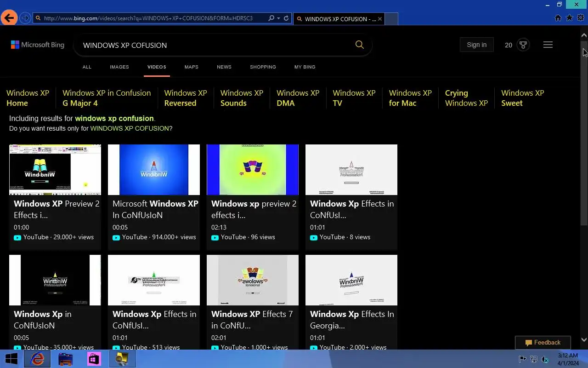Click the Bing search magnifier button
Screen dimensions: 588x368
tap(360, 45)
